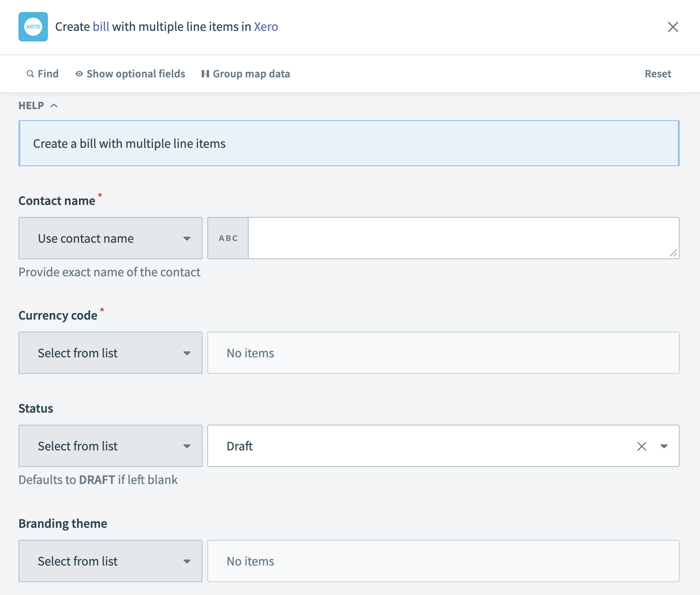Image resolution: width=700 pixels, height=595 pixels.
Task: Expand the Draft status dropdown arrow
Action: point(664,446)
